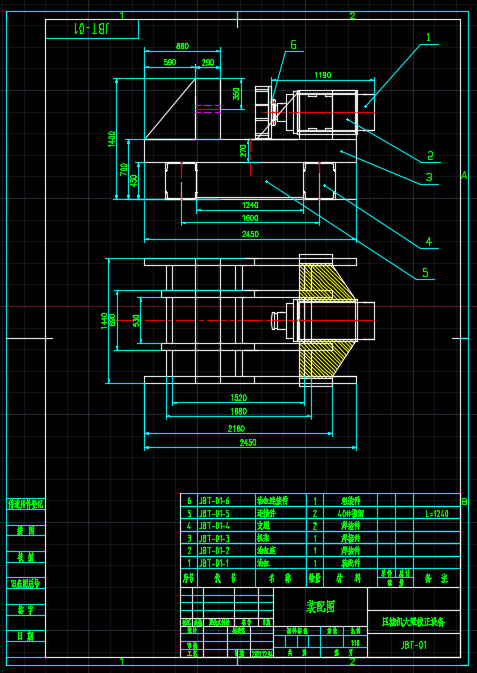Image resolution: width=477 pixels, height=673 pixels.
Task: Pick the 430 vertical dimension text
Action: point(134,181)
